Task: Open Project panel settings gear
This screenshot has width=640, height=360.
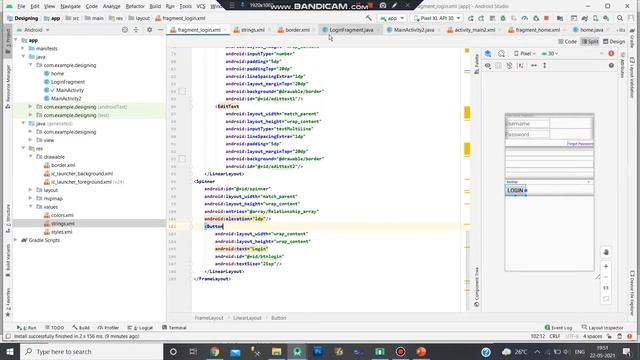Action: click(149, 30)
